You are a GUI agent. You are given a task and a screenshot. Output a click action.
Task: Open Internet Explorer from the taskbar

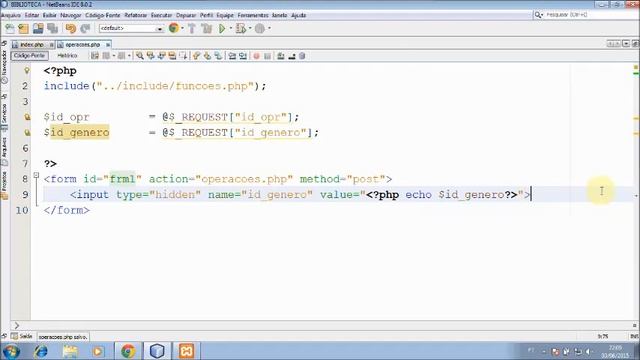41,351
